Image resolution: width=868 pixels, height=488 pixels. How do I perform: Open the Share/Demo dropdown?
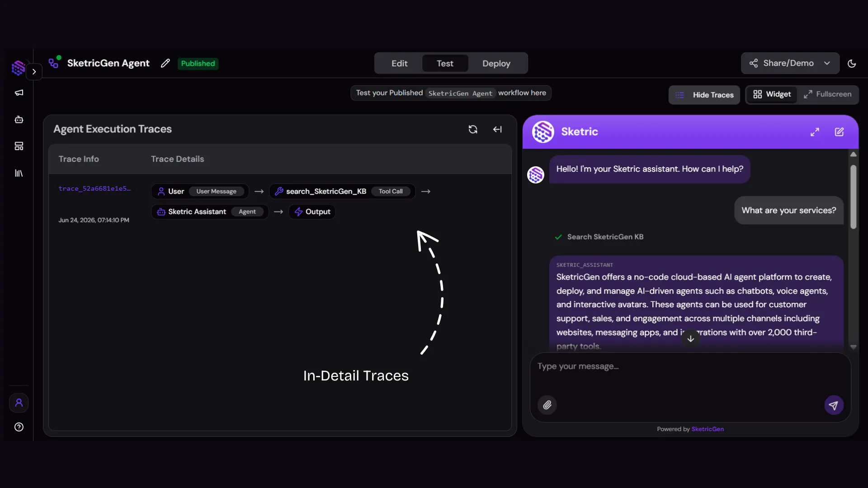click(790, 63)
